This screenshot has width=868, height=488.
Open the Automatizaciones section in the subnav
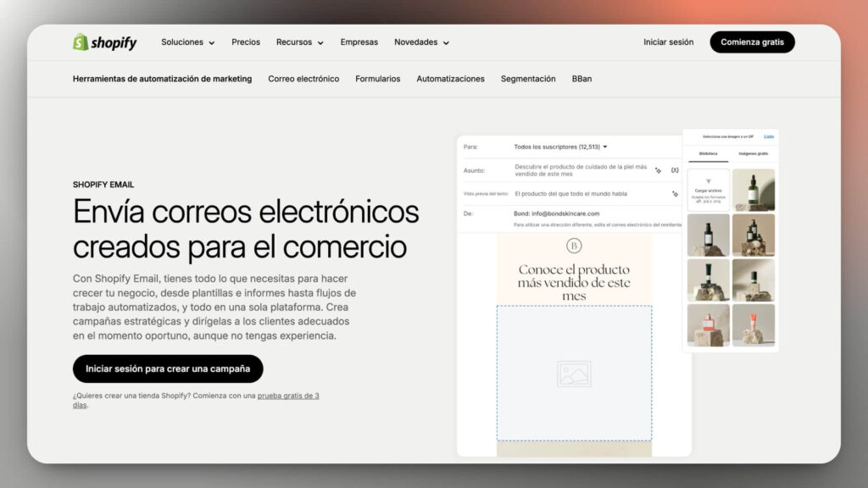tap(450, 78)
